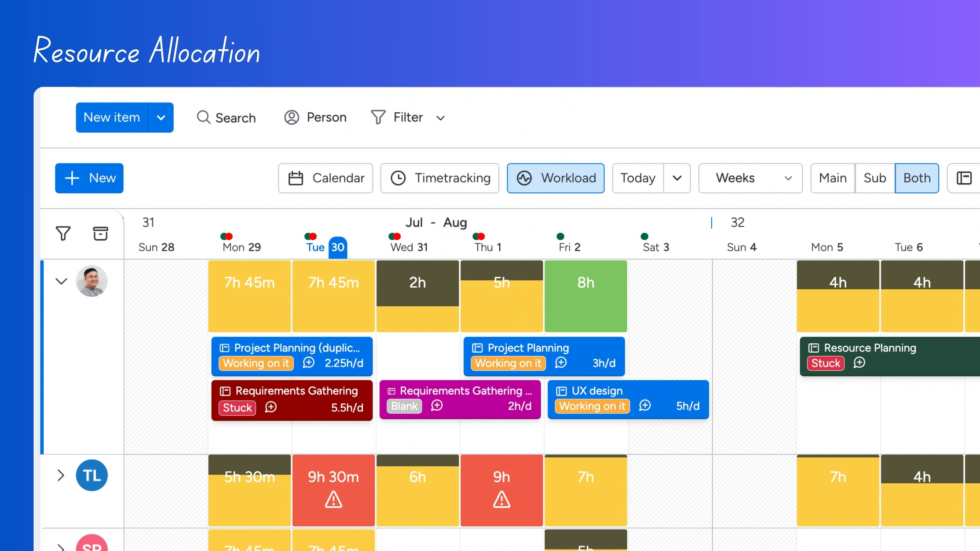Click item icon on UX design card
Viewport: 980px width, 551px height.
click(562, 391)
